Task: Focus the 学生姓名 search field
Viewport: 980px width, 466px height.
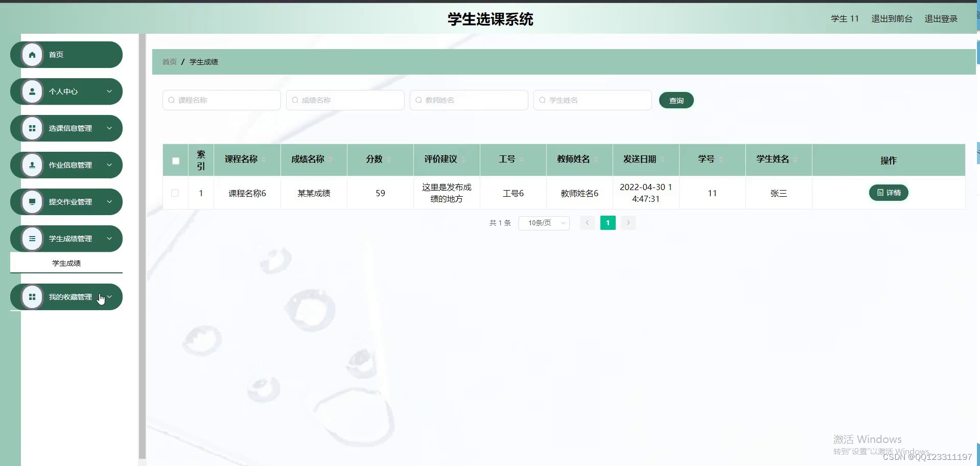Action: pyautogui.click(x=593, y=100)
